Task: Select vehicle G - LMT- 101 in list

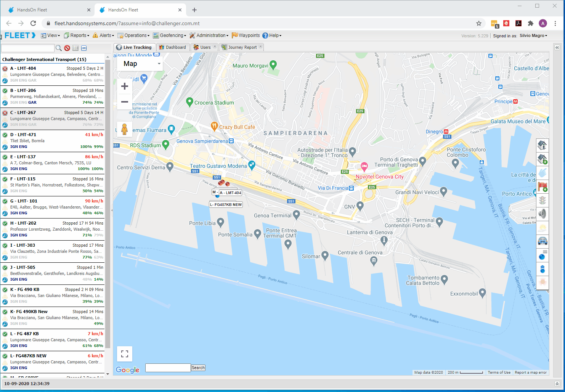Action: pyautogui.click(x=53, y=207)
